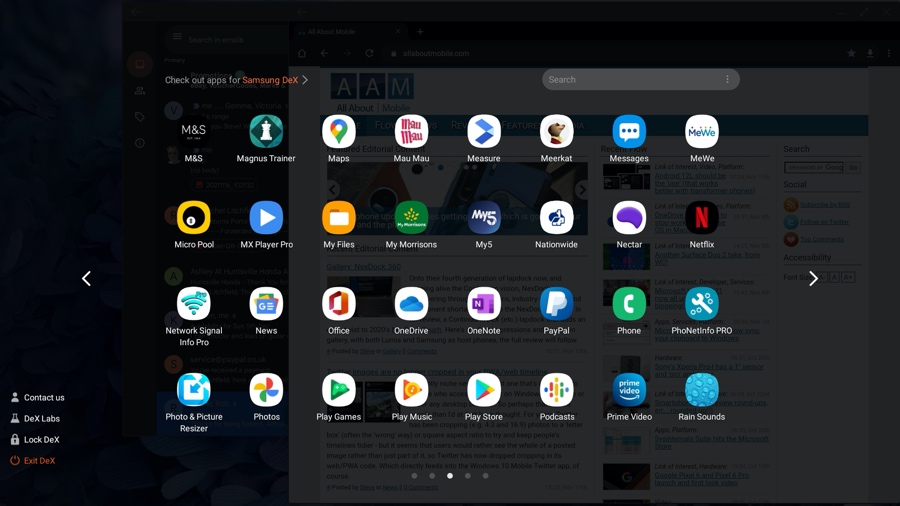Launch OneDrive app

tap(411, 304)
